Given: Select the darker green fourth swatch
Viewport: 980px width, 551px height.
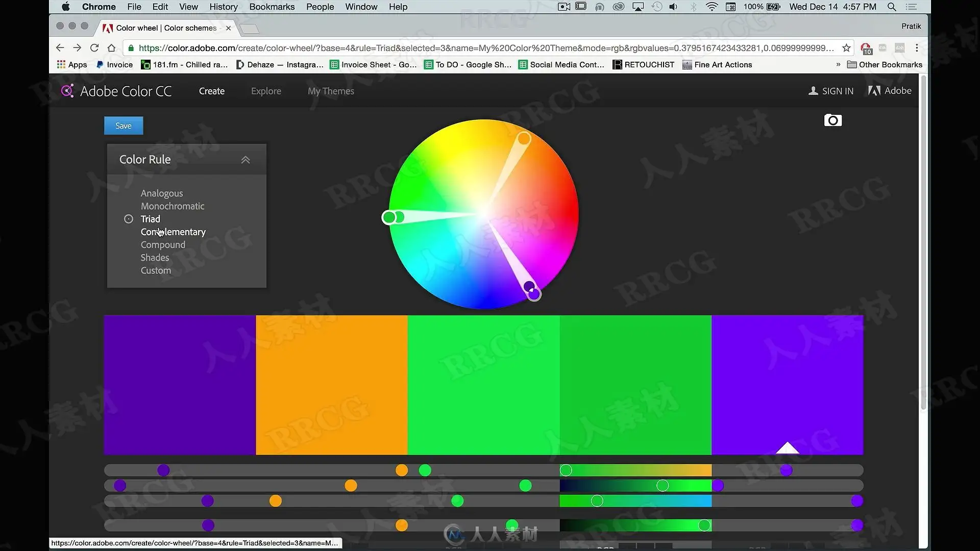Looking at the screenshot, I should tap(635, 385).
